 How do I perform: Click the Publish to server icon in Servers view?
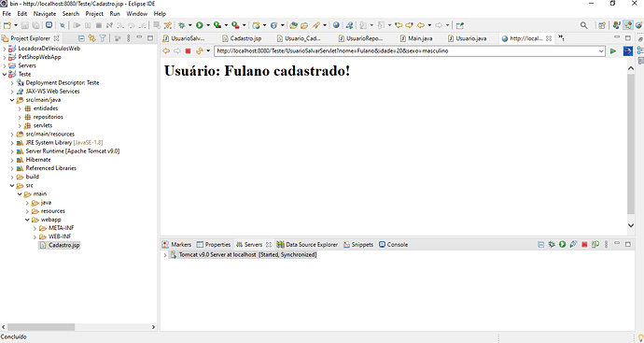click(595, 244)
